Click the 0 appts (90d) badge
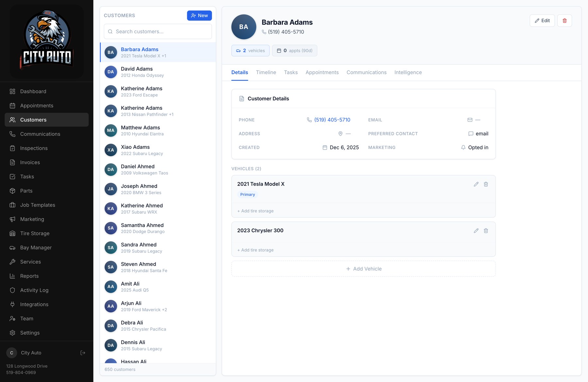The image size is (588, 382). point(295,51)
